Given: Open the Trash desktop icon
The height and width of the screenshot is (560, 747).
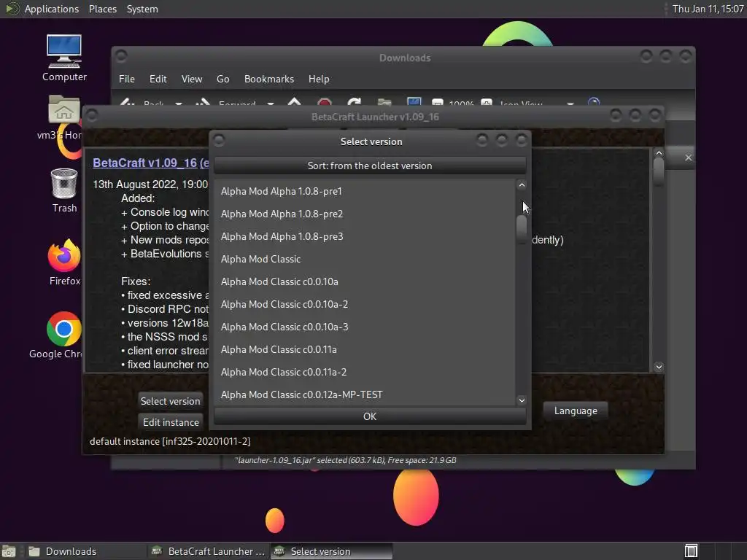Looking at the screenshot, I should [64, 190].
